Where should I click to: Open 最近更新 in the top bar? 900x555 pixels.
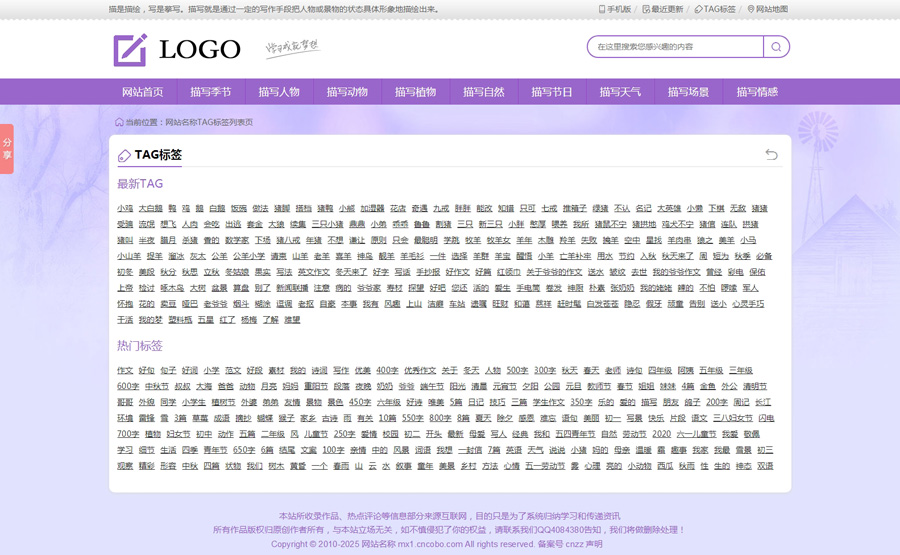(x=663, y=9)
